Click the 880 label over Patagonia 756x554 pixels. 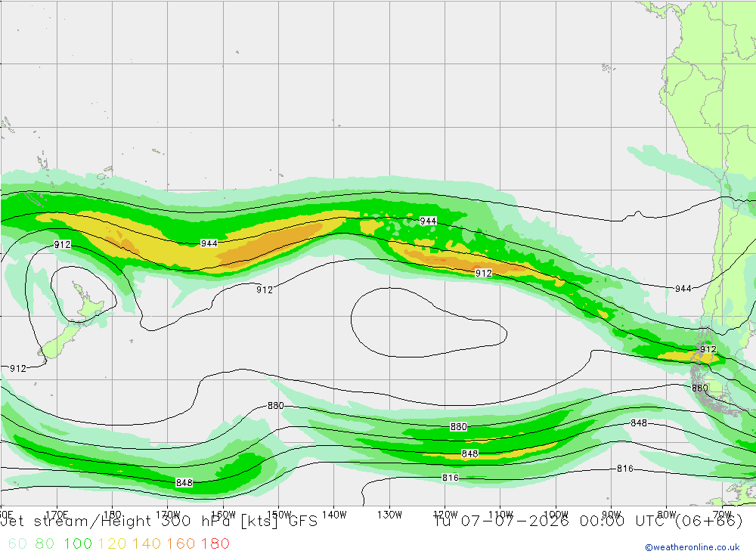tap(699, 388)
